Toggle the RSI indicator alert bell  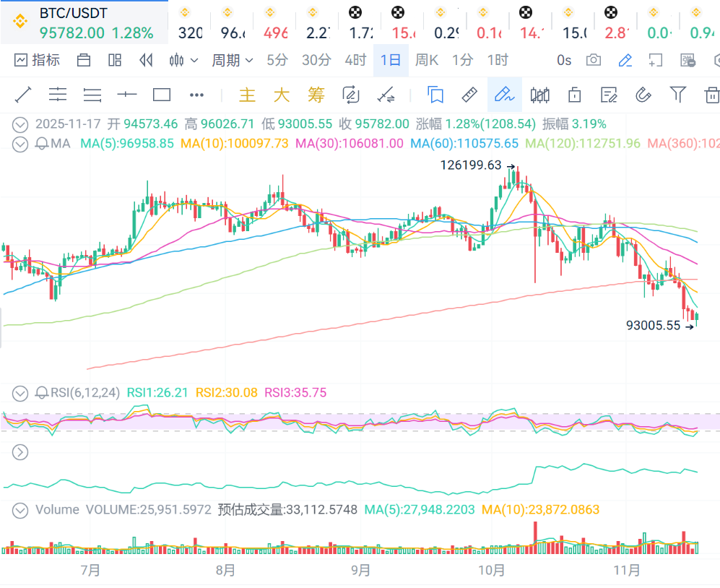coord(43,393)
